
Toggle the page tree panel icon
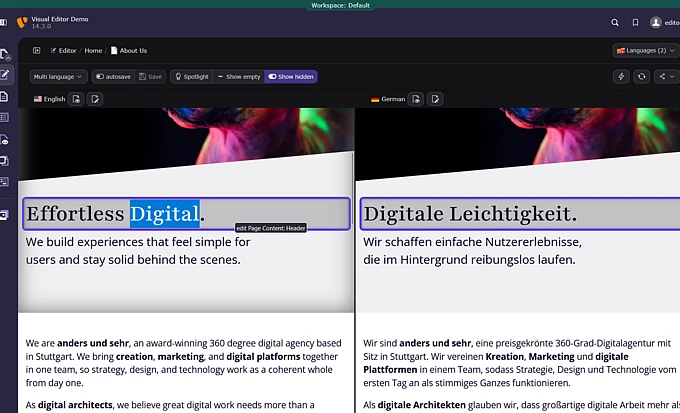pyautogui.click(x=36, y=51)
